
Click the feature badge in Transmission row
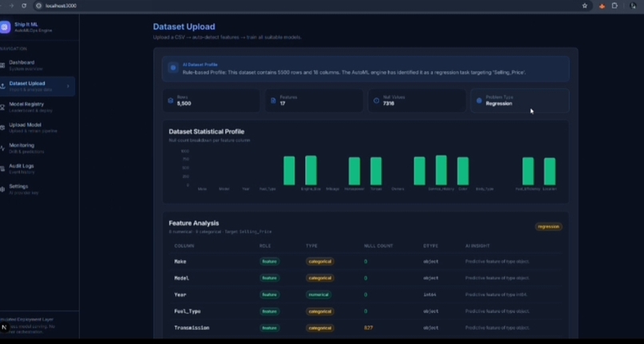(x=269, y=328)
